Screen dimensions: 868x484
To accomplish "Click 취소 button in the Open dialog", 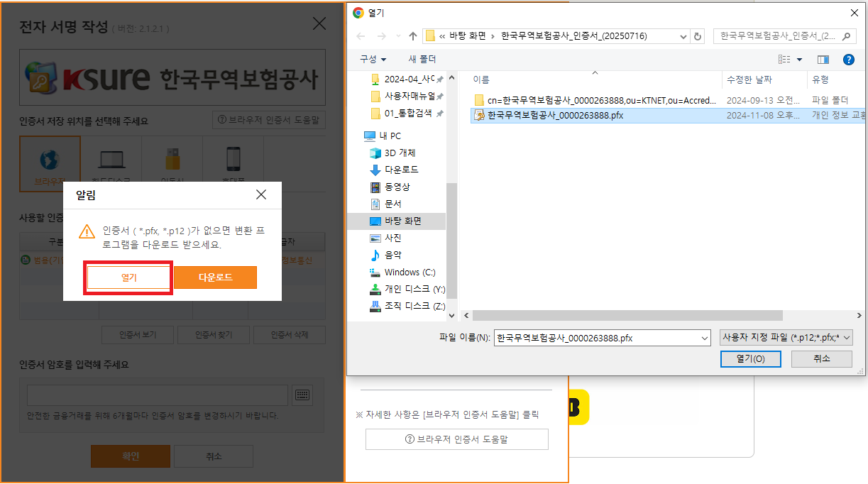I will (821, 359).
